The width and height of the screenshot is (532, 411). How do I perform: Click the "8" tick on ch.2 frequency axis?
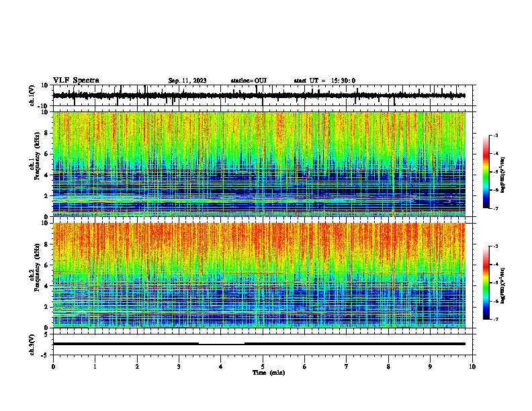click(46, 244)
